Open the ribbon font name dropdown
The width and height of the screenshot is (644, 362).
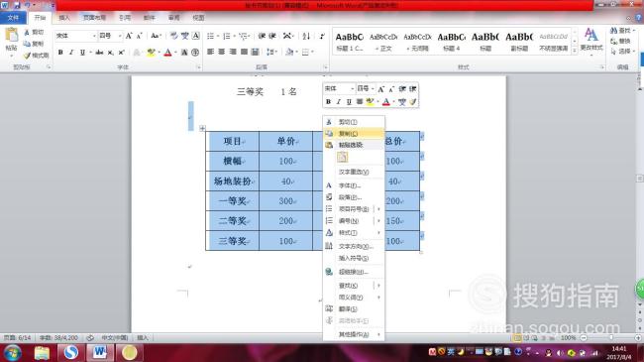pyautogui.click(x=94, y=36)
